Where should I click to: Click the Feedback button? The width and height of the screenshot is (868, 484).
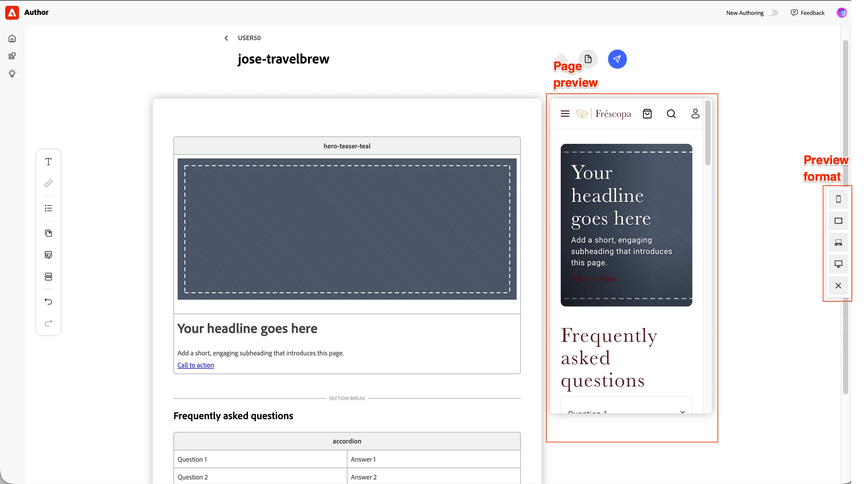pyautogui.click(x=808, y=13)
